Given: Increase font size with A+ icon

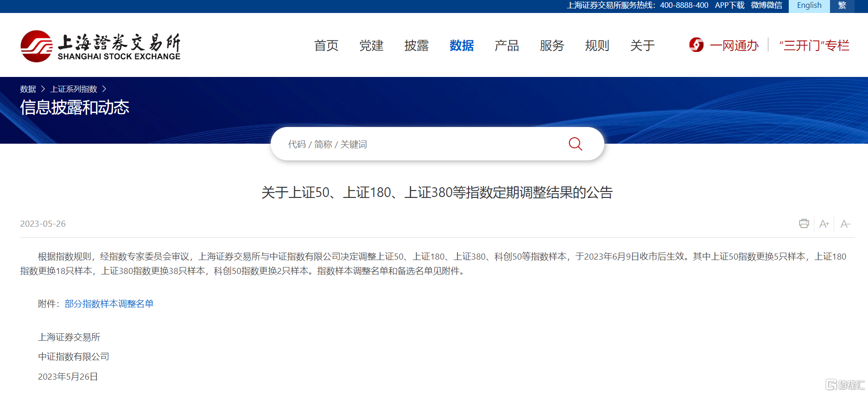Looking at the screenshot, I should [824, 224].
